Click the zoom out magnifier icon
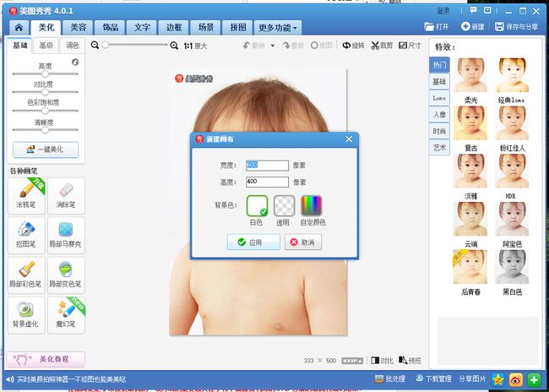This screenshot has width=549, height=392. coord(95,45)
